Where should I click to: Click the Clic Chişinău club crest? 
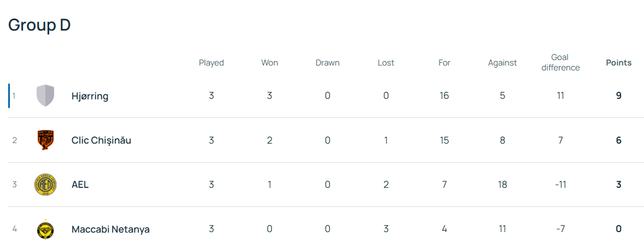45,140
